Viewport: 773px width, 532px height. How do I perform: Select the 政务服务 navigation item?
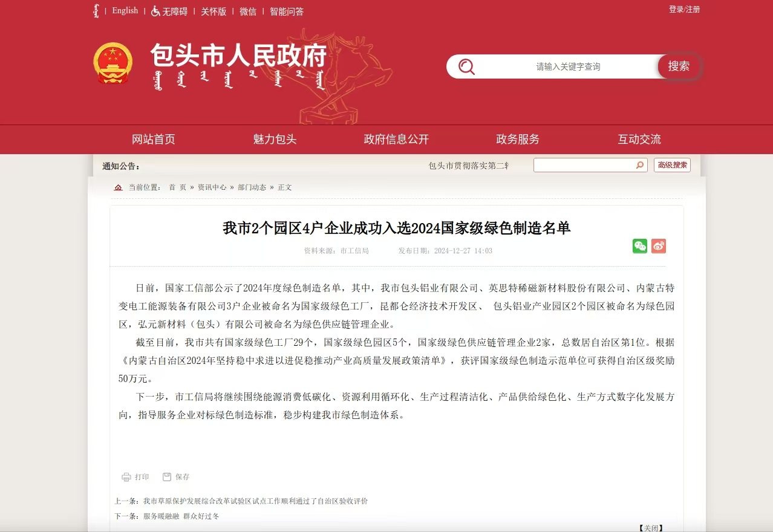pyautogui.click(x=518, y=140)
